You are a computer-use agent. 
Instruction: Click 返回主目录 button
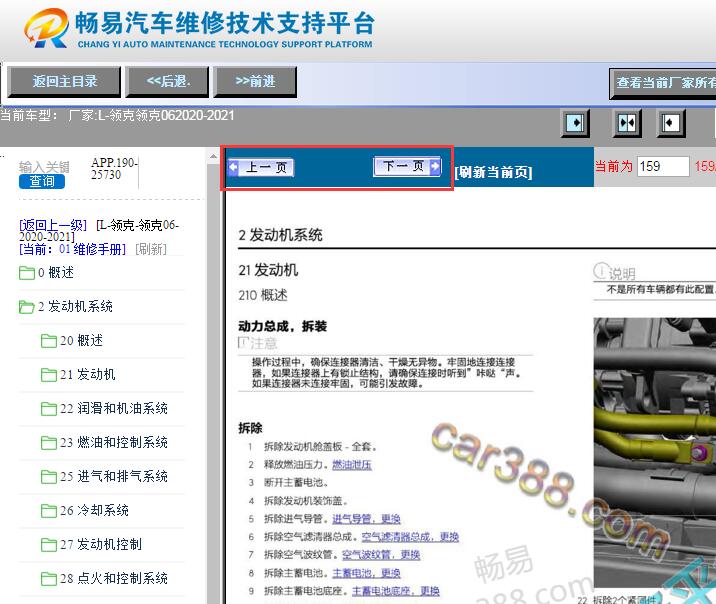(x=64, y=82)
